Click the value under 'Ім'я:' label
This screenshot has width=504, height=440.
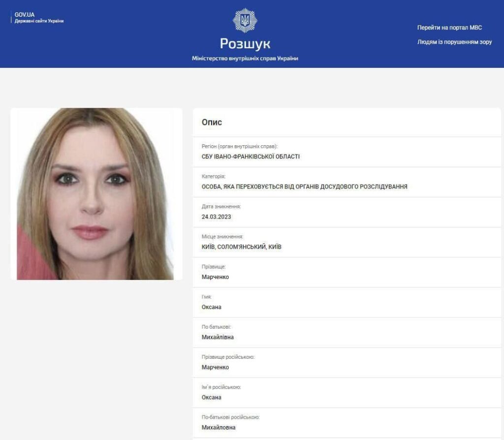(212, 307)
